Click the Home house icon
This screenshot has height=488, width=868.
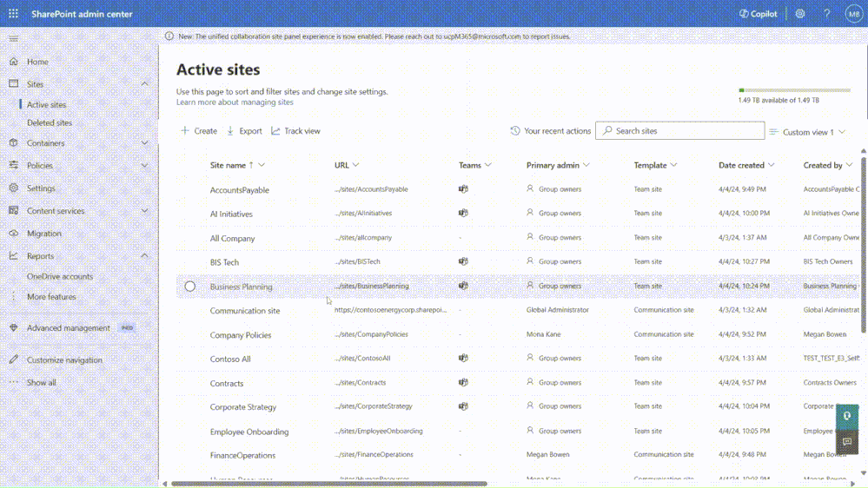[x=14, y=62]
